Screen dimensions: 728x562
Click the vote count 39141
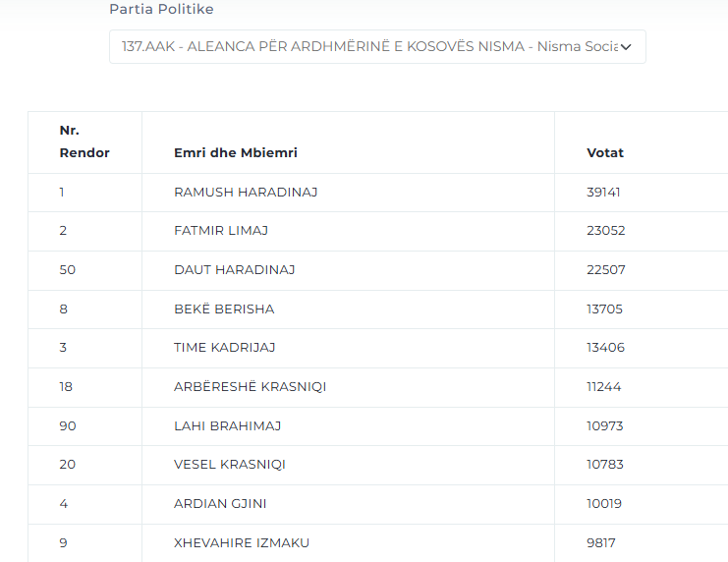pyautogui.click(x=603, y=192)
